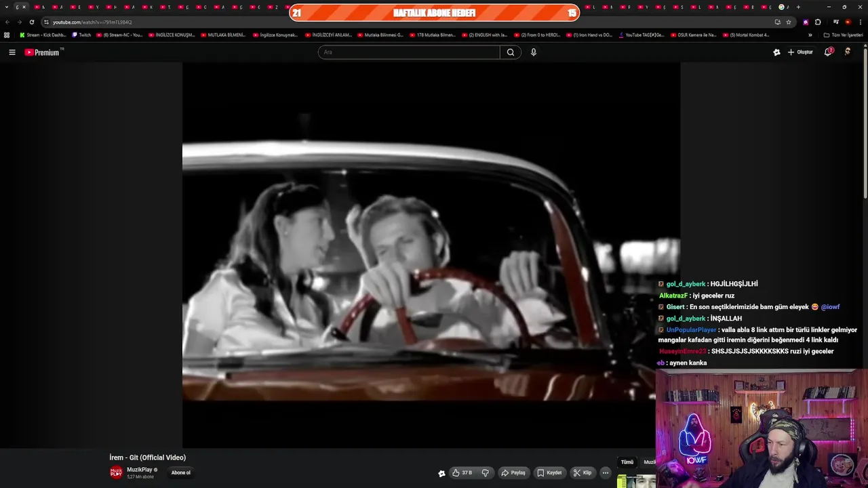Click the YouTube search magnifier button
The height and width of the screenshot is (488, 868).
click(x=511, y=52)
